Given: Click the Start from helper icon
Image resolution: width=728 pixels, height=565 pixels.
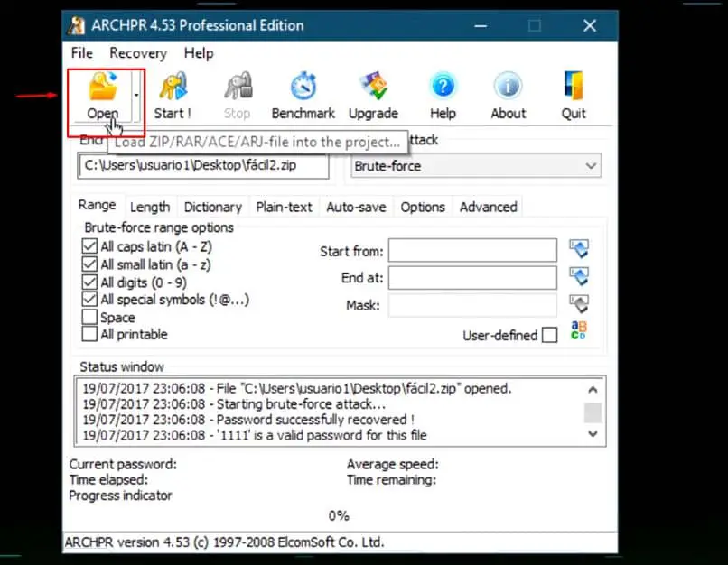Looking at the screenshot, I should (x=579, y=248).
